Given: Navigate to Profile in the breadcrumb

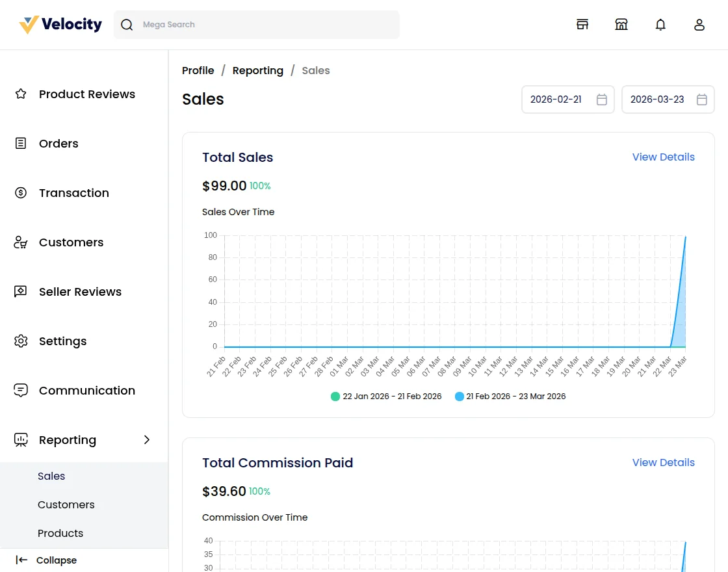Looking at the screenshot, I should pyautogui.click(x=198, y=70).
